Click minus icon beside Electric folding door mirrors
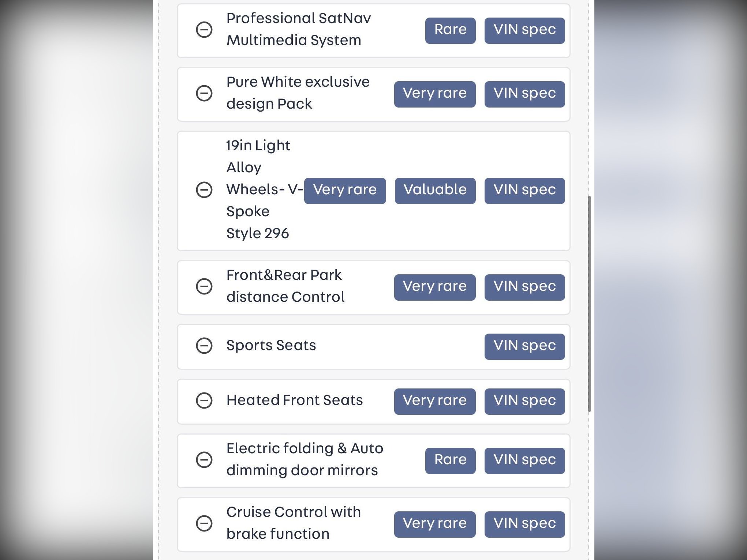Image resolution: width=747 pixels, height=560 pixels. [x=204, y=460]
